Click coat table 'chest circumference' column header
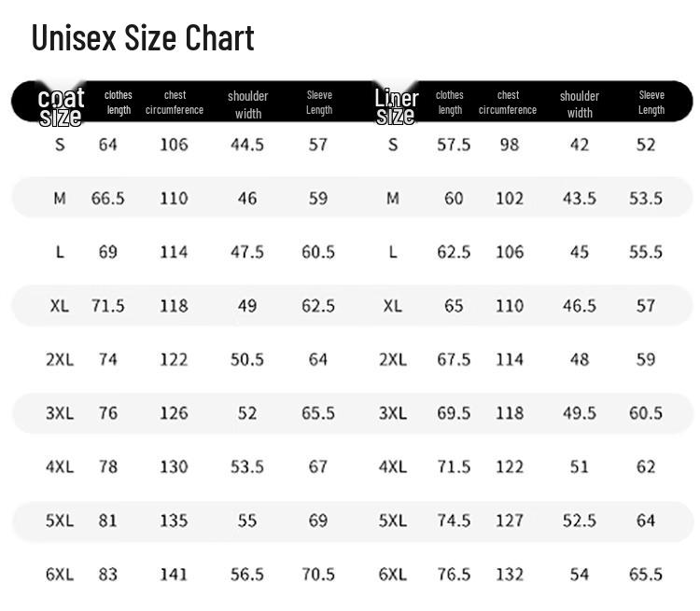700x611 pixels. pos(175,103)
